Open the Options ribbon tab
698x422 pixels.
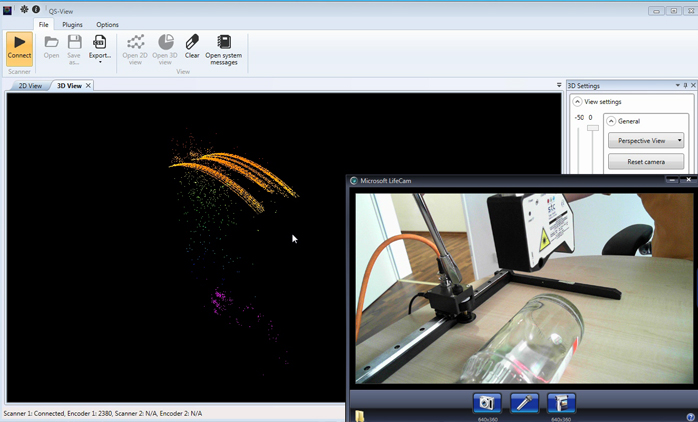tap(107, 24)
